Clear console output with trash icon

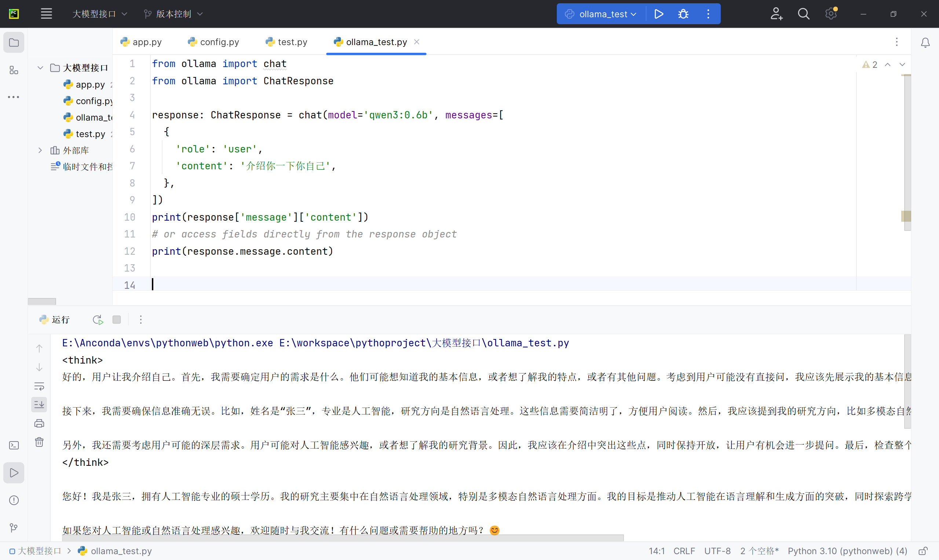click(x=39, y=442)
